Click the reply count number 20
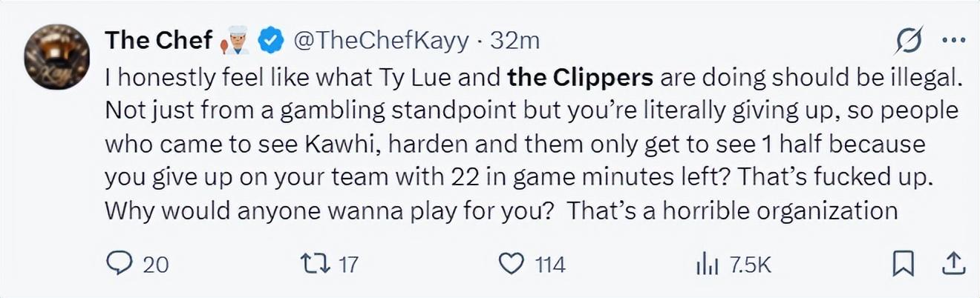 pos(155,265)
